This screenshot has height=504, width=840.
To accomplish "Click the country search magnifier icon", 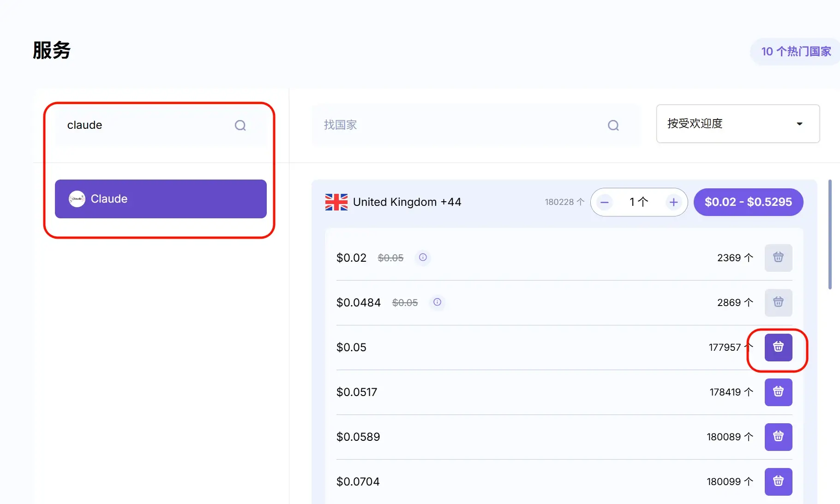I will click(x=613, y=125).
